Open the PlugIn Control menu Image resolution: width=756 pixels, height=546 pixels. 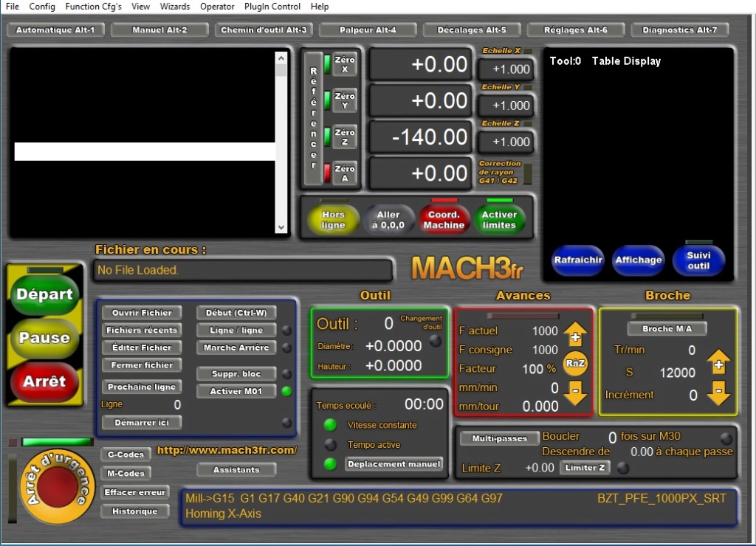click(x=272, y=6)
